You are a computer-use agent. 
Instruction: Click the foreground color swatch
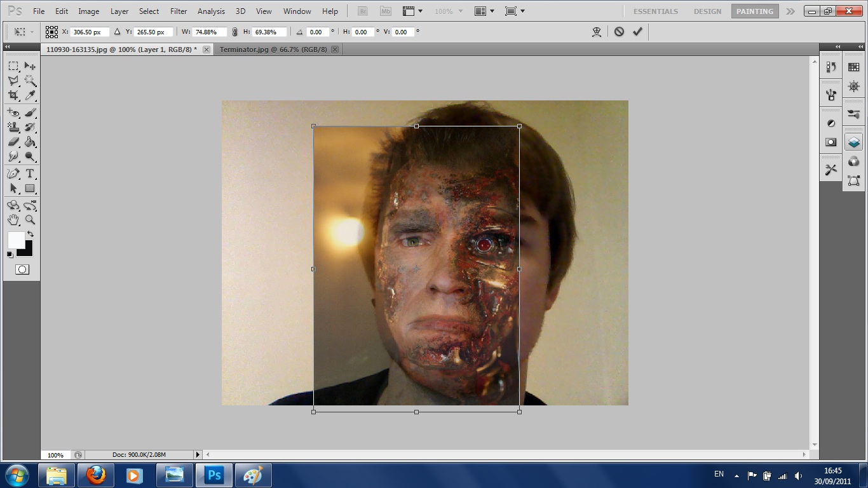(x=16, y=240)
